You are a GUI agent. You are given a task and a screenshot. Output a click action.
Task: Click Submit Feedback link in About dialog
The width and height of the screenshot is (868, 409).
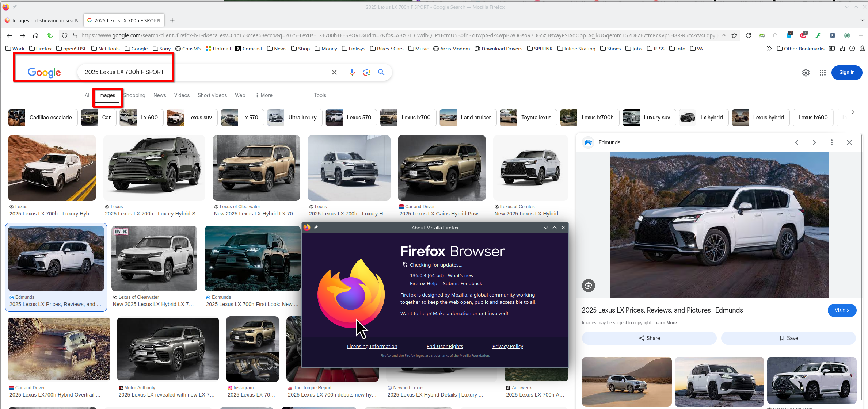[x=462, y=283]
